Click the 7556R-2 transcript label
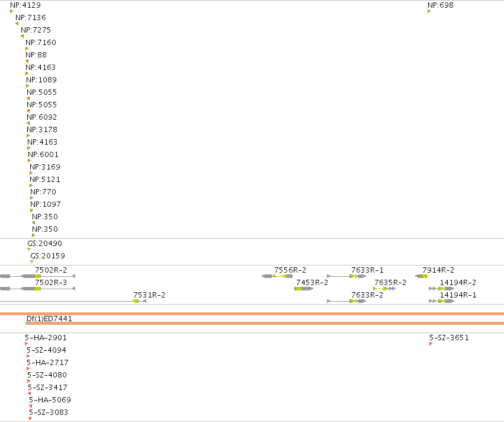The image size is (504, 422). 290,270
